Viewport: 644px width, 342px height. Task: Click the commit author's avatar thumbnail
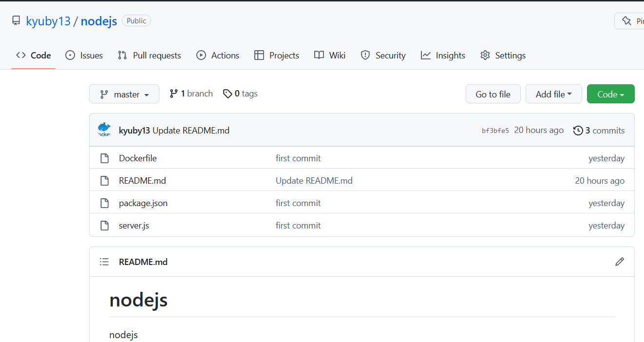point(104,130)
